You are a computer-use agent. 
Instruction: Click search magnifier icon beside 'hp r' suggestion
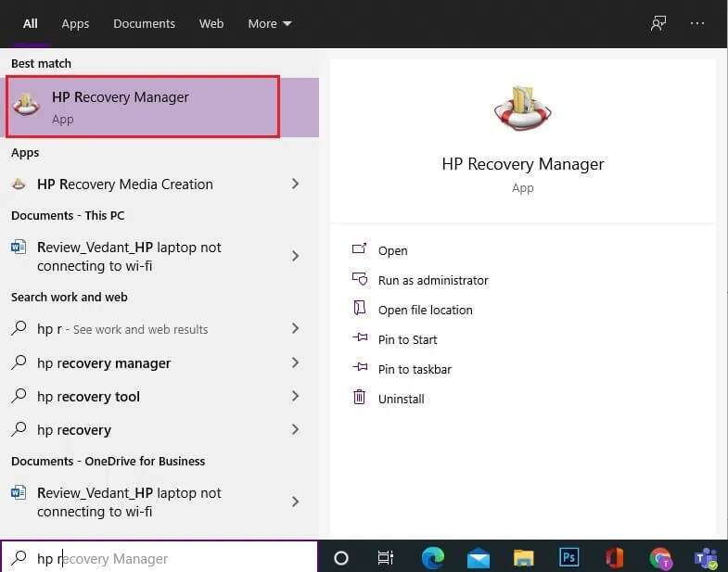tap(19, 328)
